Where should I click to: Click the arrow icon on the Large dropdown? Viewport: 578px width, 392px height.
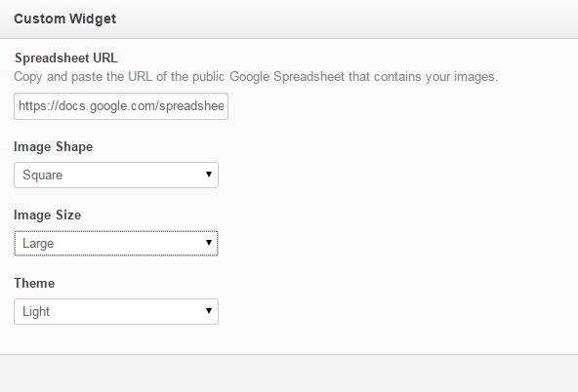pyautogui.click(x=209, y=243)
